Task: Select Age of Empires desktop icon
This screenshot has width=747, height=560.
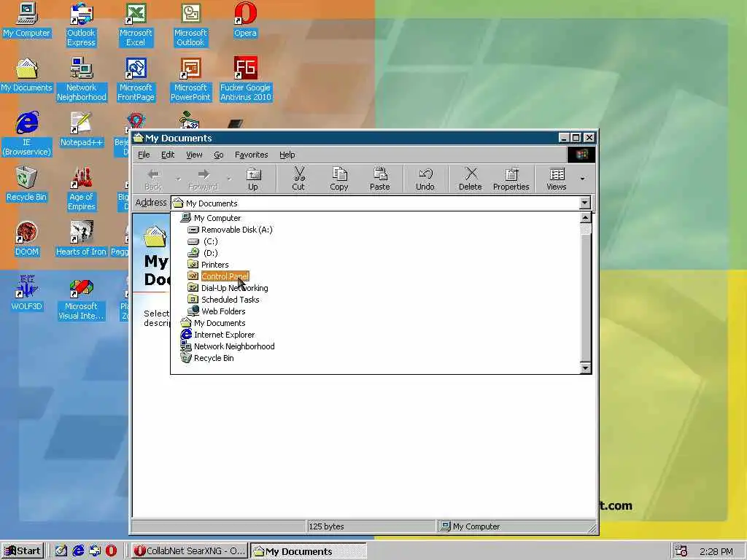Action: click(82, 189)
